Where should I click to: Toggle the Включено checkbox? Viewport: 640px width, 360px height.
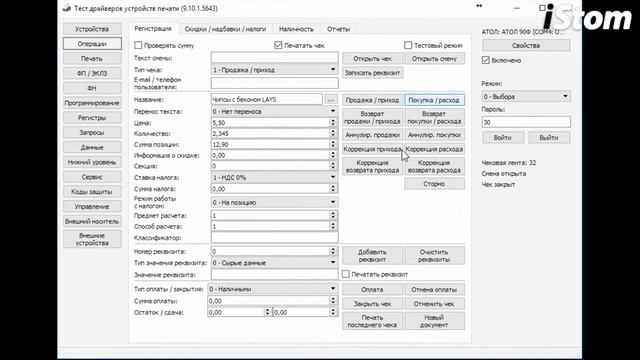coord(486,60)
